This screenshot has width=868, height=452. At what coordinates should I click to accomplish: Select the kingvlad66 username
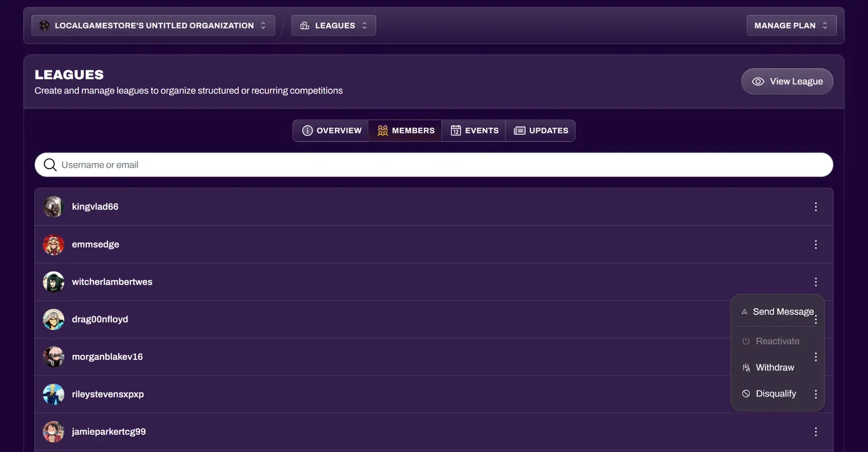point(95,207)
